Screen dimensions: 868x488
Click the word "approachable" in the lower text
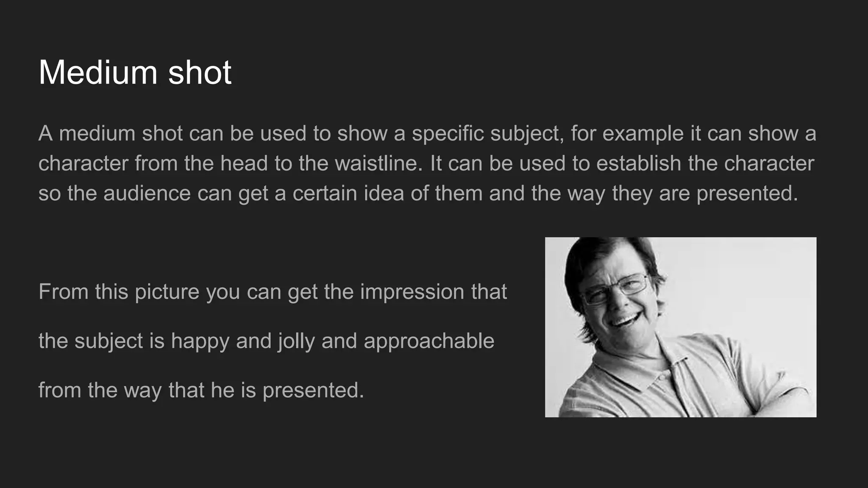(x=429, y=341)
